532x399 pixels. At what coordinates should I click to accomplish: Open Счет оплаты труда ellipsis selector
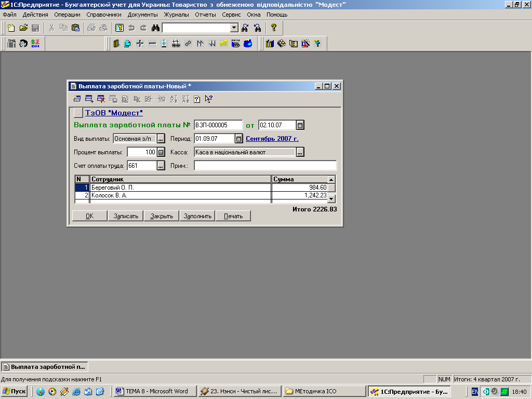[161, 166]
